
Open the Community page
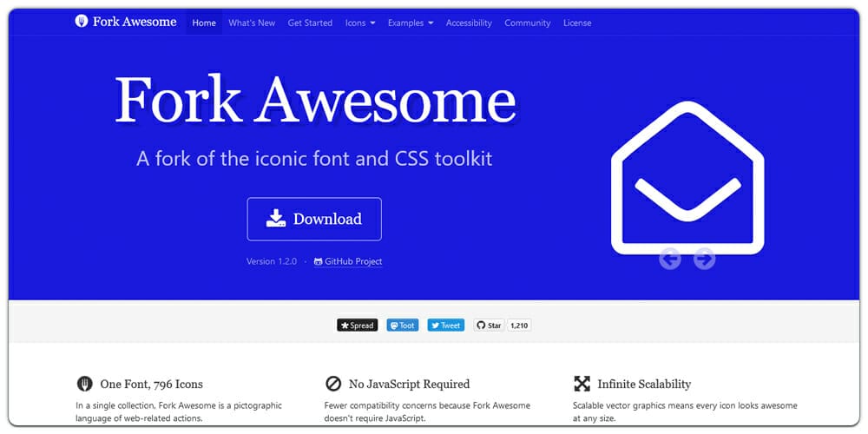click(x=528, y=23)
